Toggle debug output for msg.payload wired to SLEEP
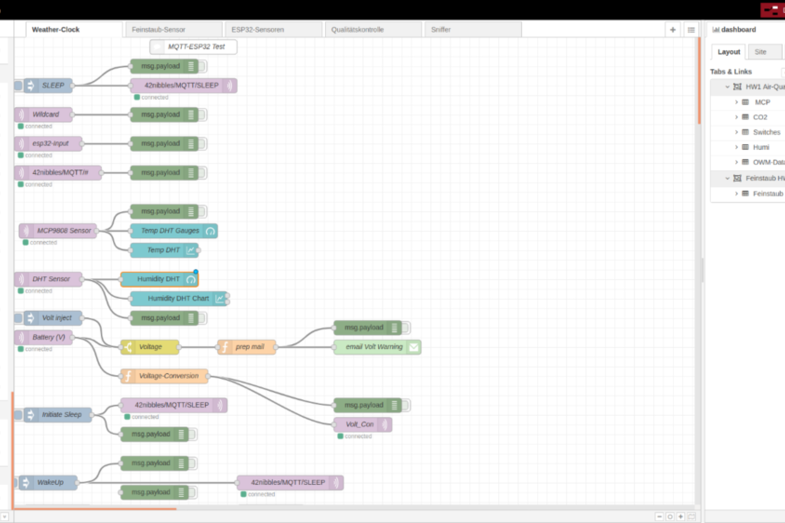Image resolution: width=785 pixels, height=523 pixels. point(202,66)
